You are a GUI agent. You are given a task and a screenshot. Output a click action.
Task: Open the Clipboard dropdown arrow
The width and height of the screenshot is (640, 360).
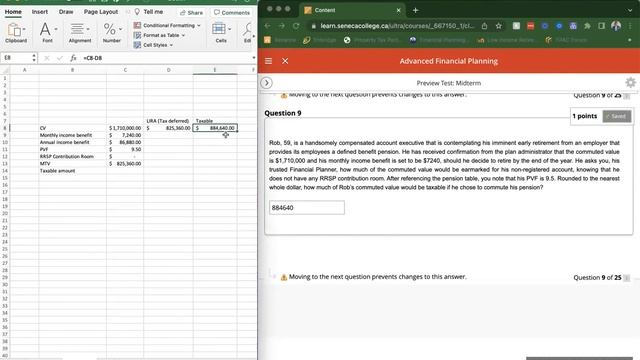[24, 29]
